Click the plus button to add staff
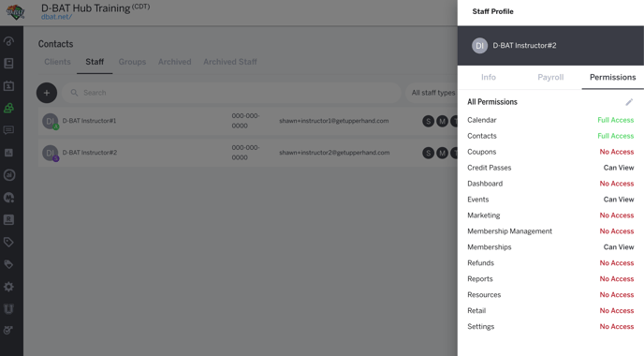Screen dimensions: 644x356 [47, 93]
